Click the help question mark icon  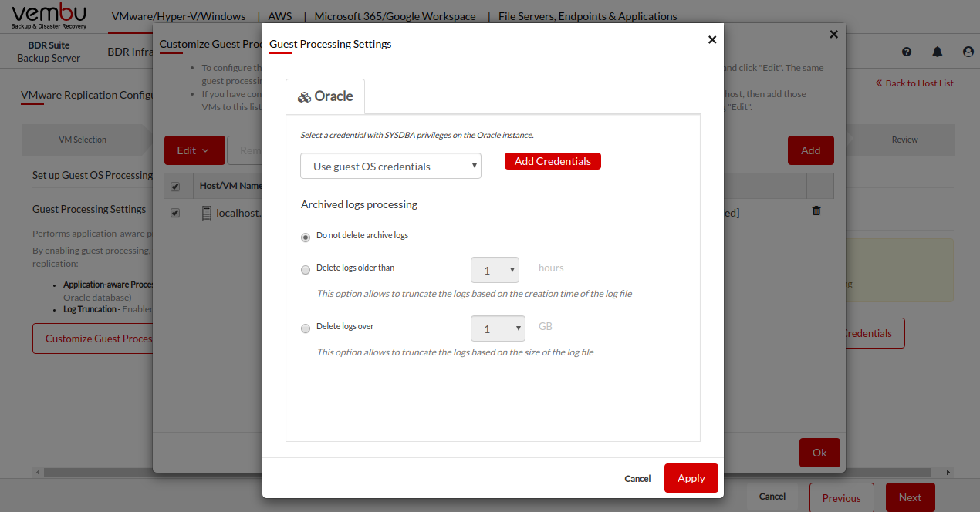[x=907, y=52]
